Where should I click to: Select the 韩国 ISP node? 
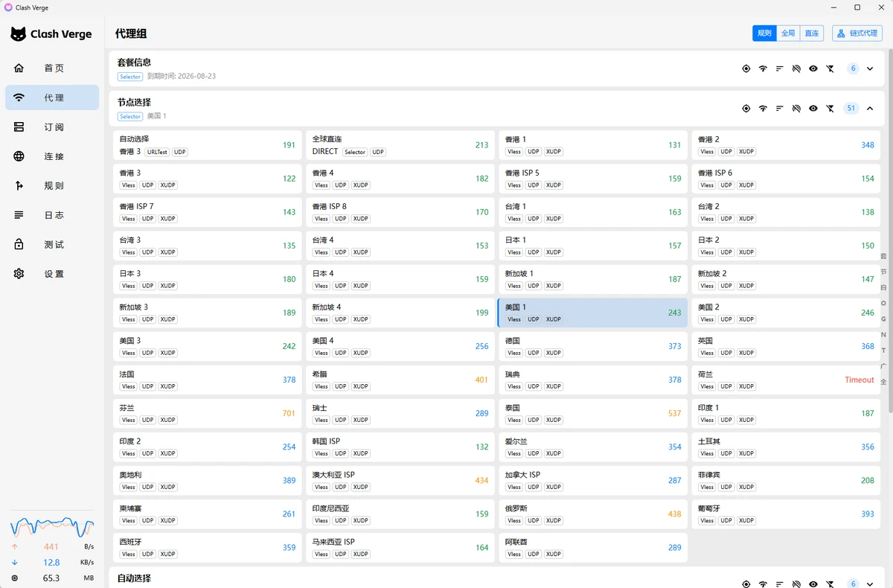[400, 447]
